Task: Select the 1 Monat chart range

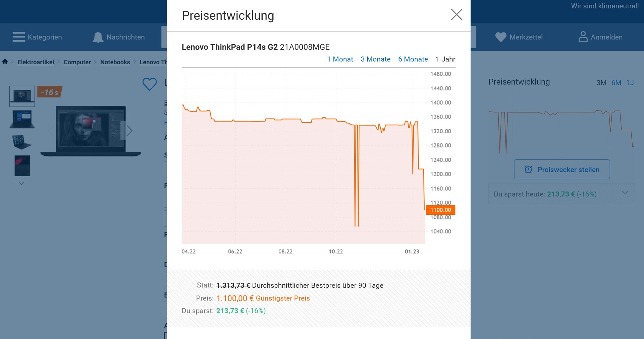Action: [340, 59]
